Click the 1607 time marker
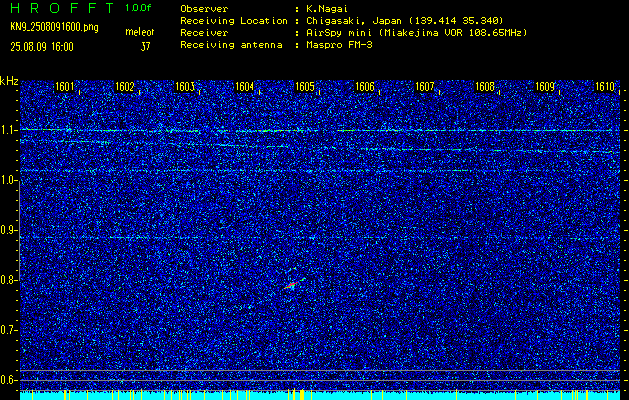Image resolution: width=629 pixels, height=400 pixels. click(x=425, y=87)
